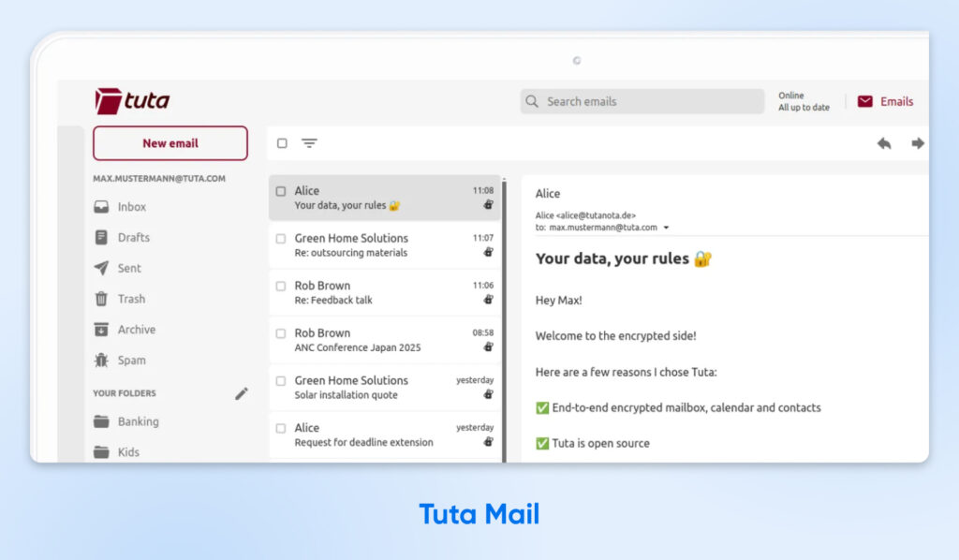Switch to the Emails tab
The width and height of the screenshot is (959, 560).
(885, 101)
